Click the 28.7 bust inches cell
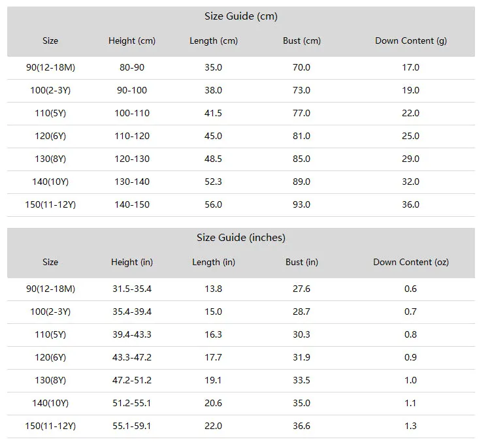Viewport: 492px width, 448px height. [302, 312]
